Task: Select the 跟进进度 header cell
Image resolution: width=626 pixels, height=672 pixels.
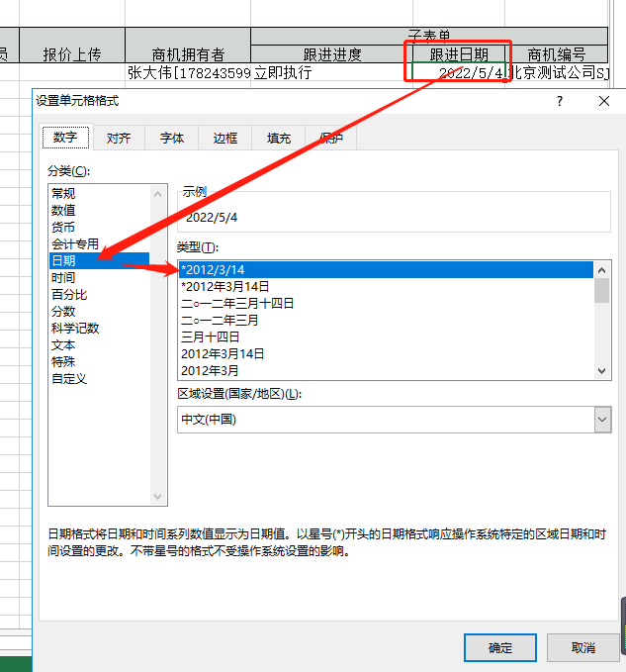Action: pos(332,54)
